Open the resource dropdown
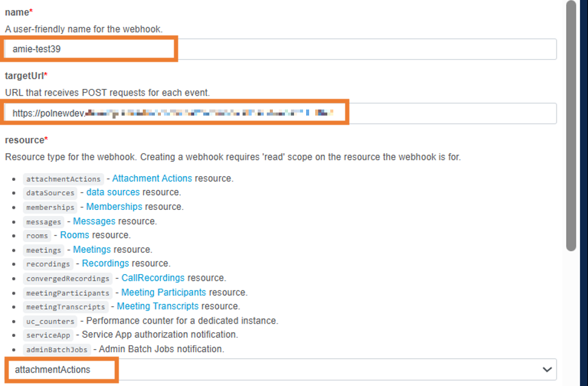Screen dimensions: 588x386 (279, 369)
